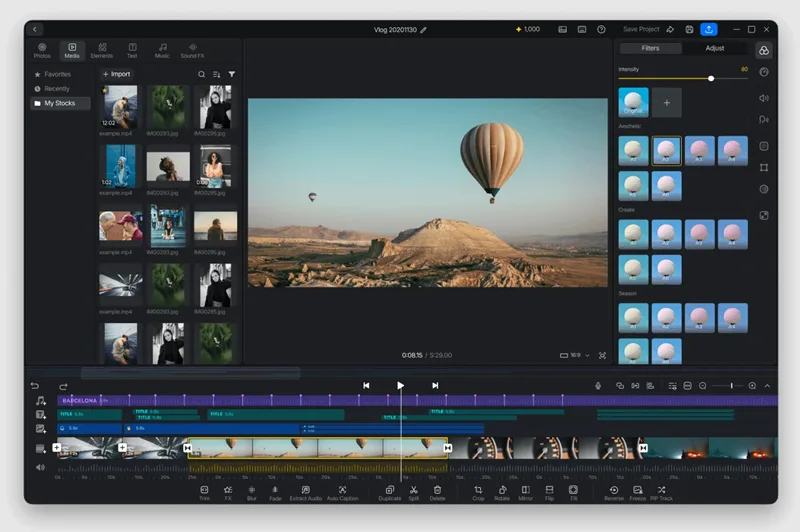
Task: Toggle fullscreen preview mode
Action: pos(602,356)
